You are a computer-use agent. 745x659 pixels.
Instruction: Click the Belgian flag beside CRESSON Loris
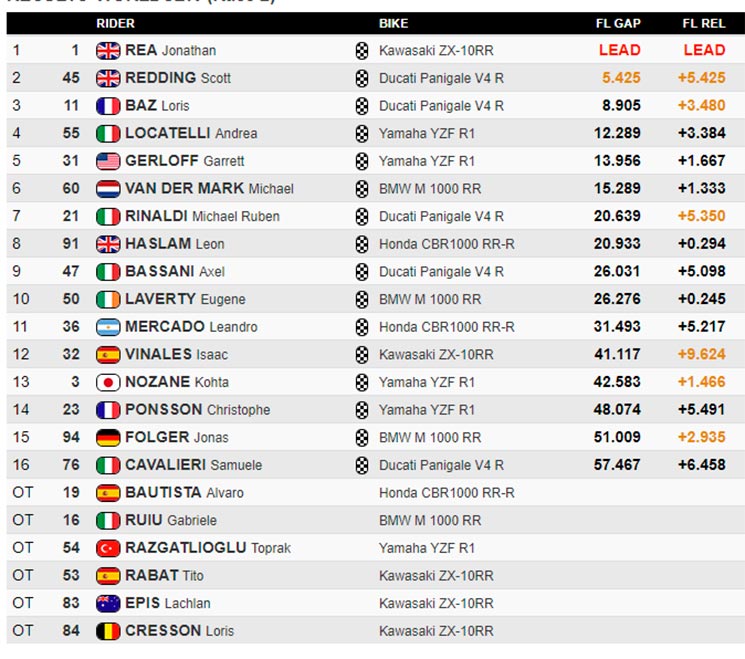(x=108, y=631)
